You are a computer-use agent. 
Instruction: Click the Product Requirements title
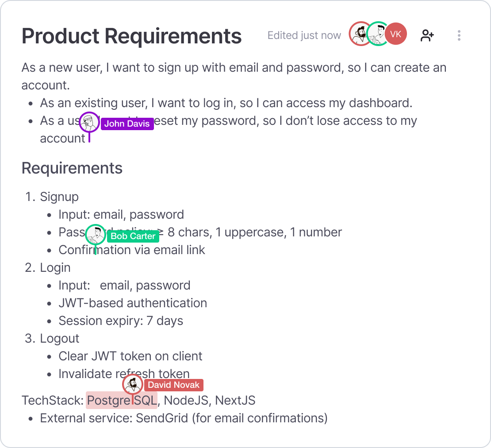(x=131, y=36)
